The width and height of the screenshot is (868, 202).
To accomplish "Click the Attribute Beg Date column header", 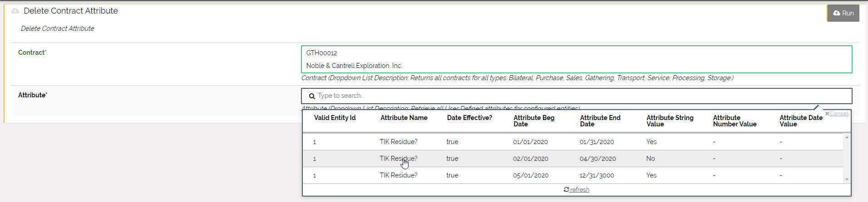I will 533,121.
